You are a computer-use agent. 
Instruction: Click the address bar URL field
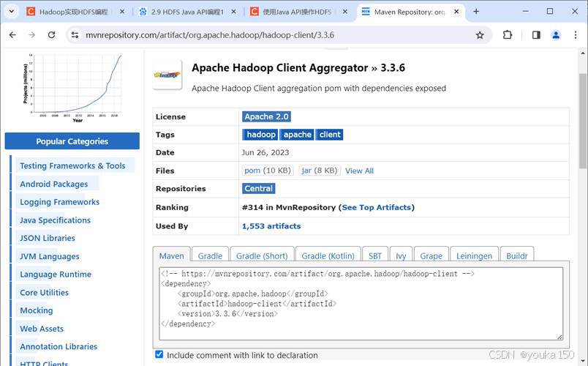277,35
